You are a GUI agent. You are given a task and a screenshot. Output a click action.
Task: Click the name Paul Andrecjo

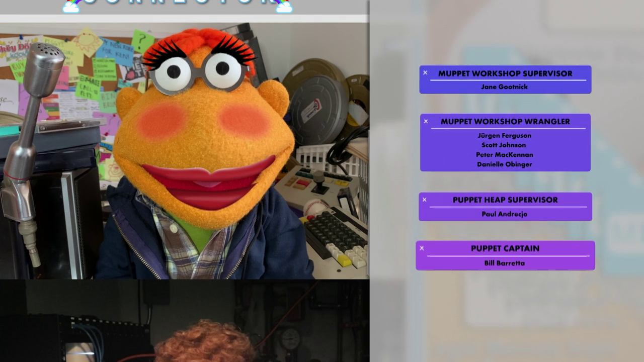point(505,214)
